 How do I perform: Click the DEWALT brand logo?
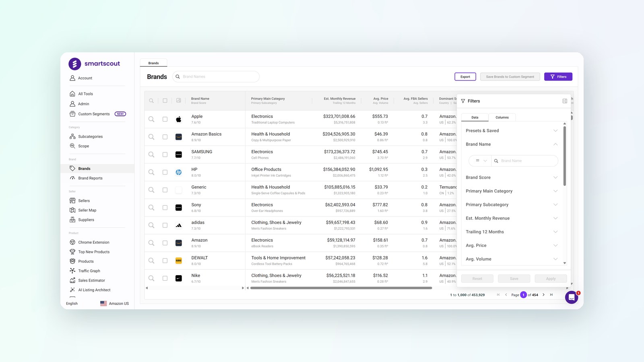[179, 261]
